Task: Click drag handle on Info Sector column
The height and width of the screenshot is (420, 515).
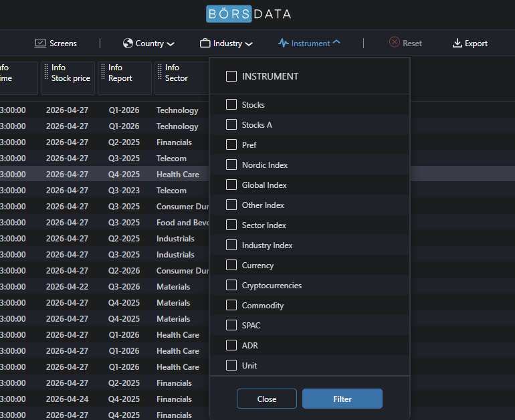Action: (159, 72)
